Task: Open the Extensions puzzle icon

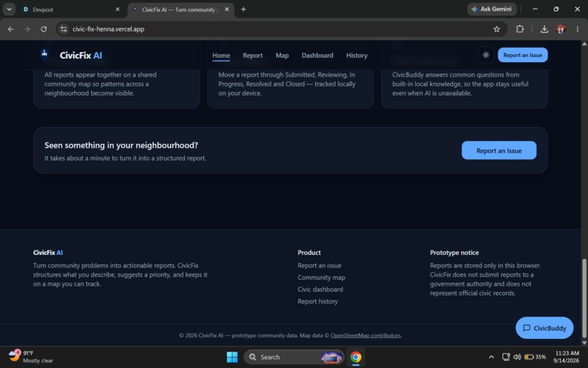Action: click(519, 29)
